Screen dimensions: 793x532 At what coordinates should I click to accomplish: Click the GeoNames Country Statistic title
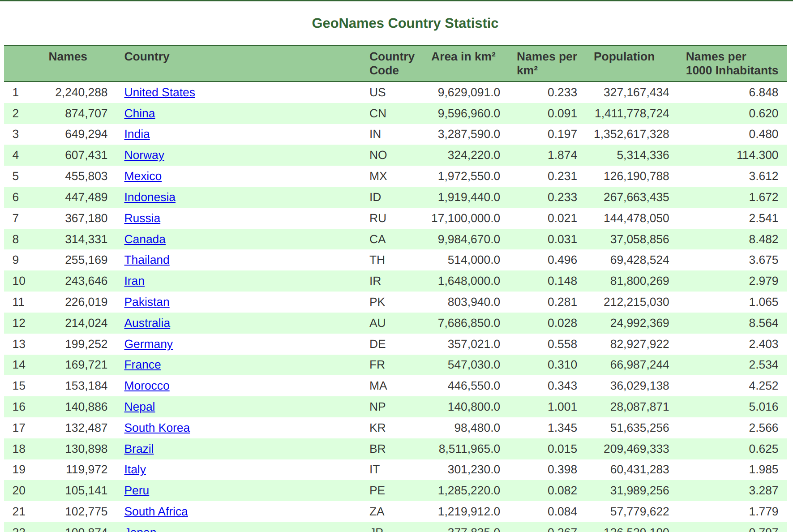click(405, 23)
